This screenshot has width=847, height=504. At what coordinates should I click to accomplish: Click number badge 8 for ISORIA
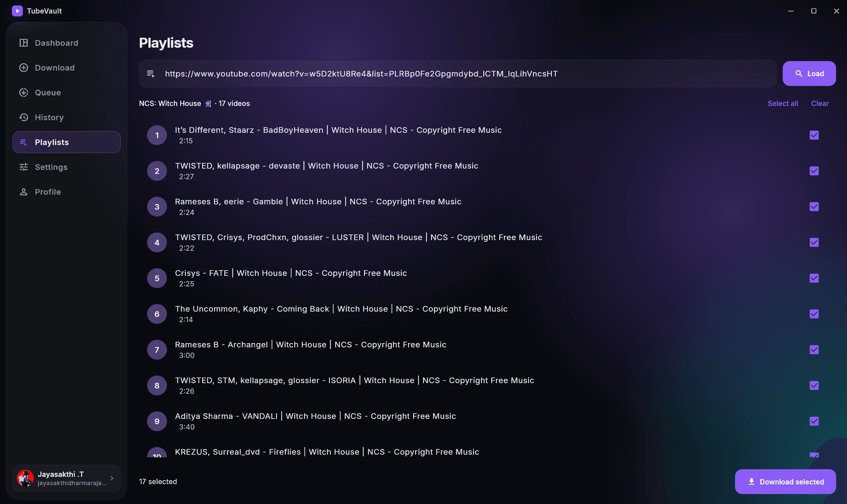pos(157,385)
